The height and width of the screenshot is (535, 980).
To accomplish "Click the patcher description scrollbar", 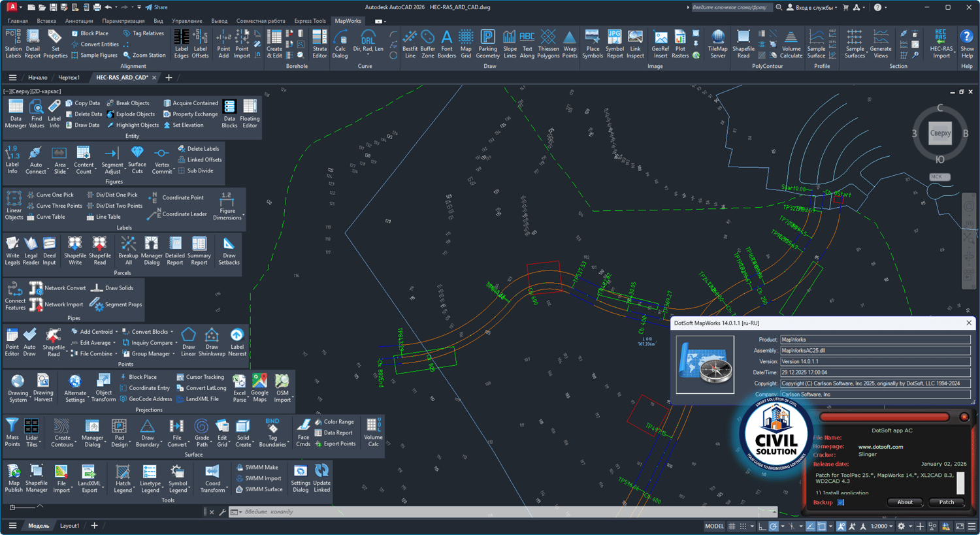I will [x=960, y=483].
